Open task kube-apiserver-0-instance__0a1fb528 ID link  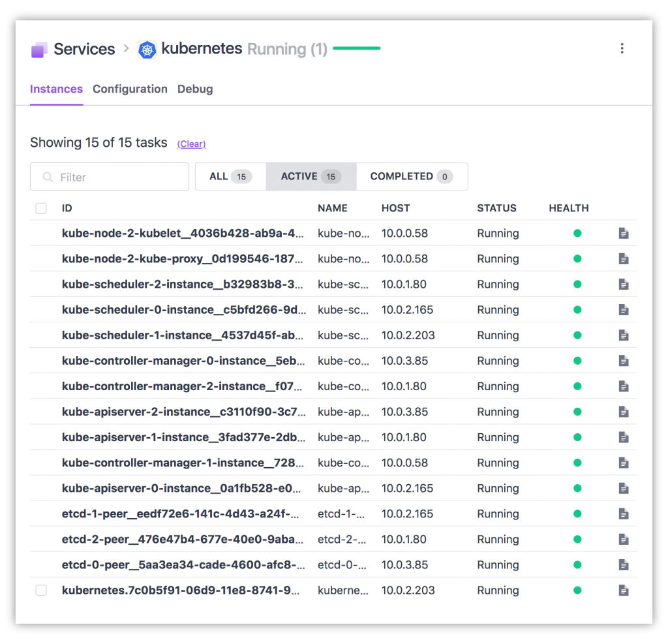(x=181, y=489)
